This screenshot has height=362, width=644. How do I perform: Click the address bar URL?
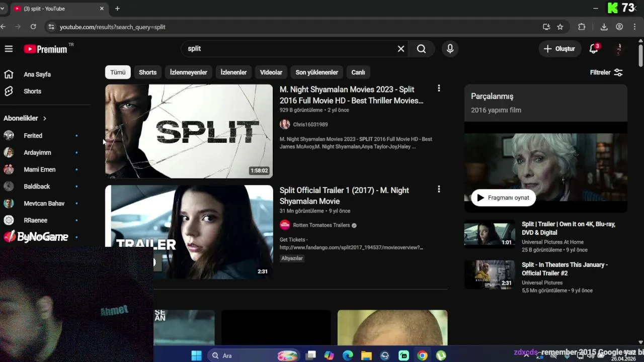[112, 27]
